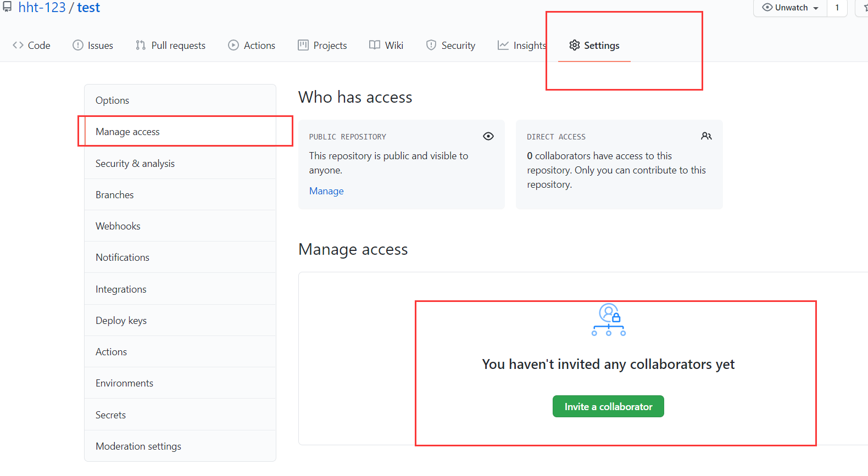The image size is (868, 476).
Task: Click the Issues circle icon
Action: 78,45
